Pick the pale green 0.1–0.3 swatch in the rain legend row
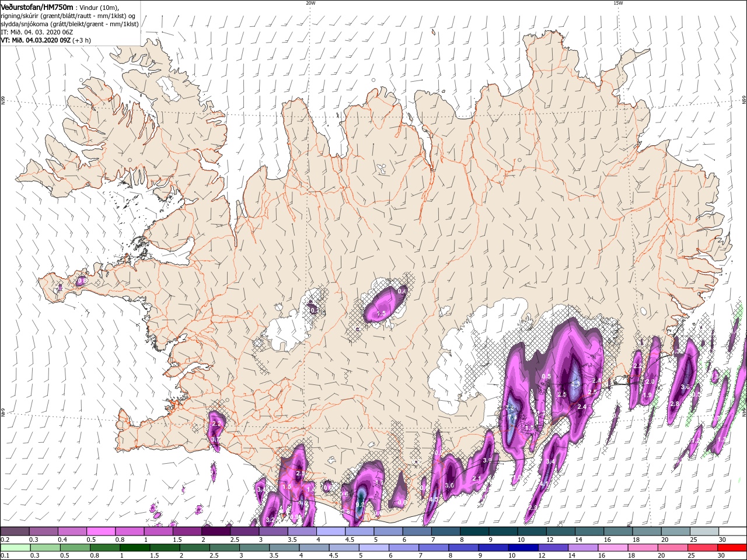747x560 pixels. point(15,548)
